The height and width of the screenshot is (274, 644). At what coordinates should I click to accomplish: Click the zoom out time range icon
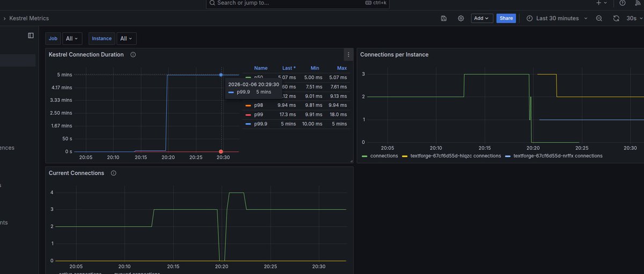(x=599, y=18)
